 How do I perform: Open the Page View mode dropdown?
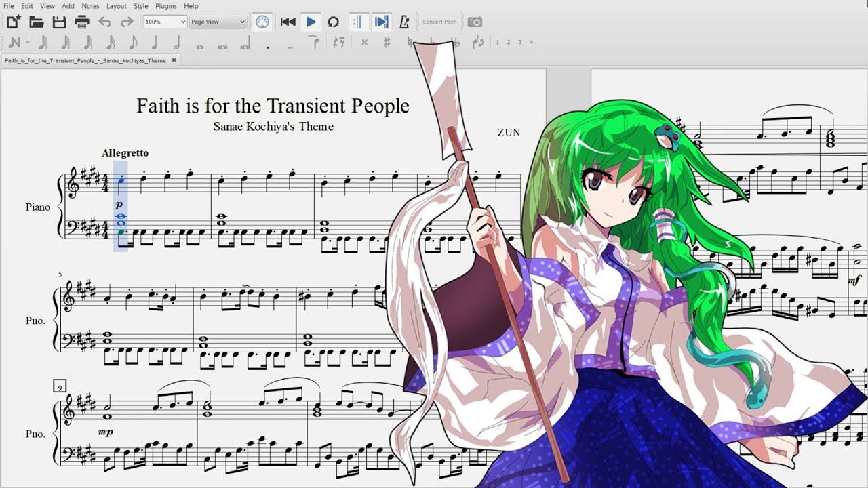[x=218, y=22]
